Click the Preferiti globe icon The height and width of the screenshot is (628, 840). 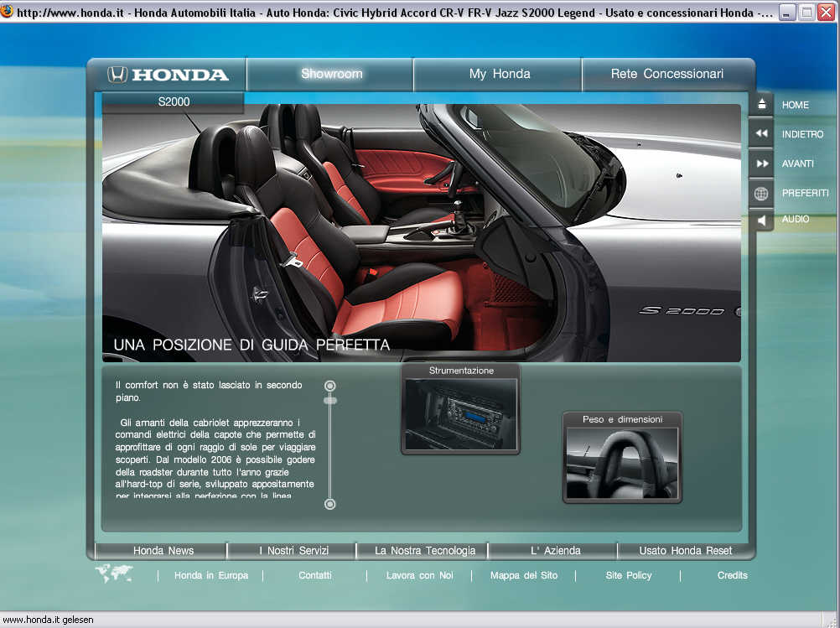(x=761, y=194)
